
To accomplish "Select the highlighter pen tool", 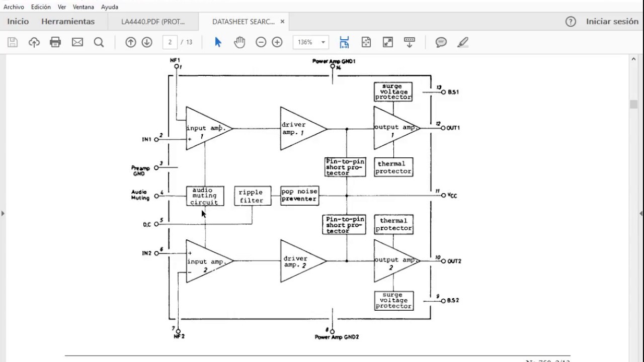I will coord(463,42).
